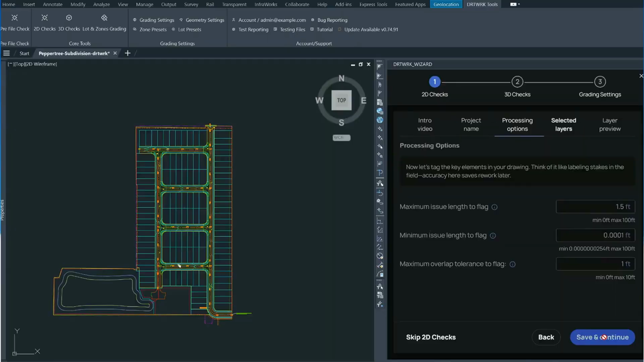Open the Survey ribbon tab
This screenshot has width=644, height=362.
point(191,5)
